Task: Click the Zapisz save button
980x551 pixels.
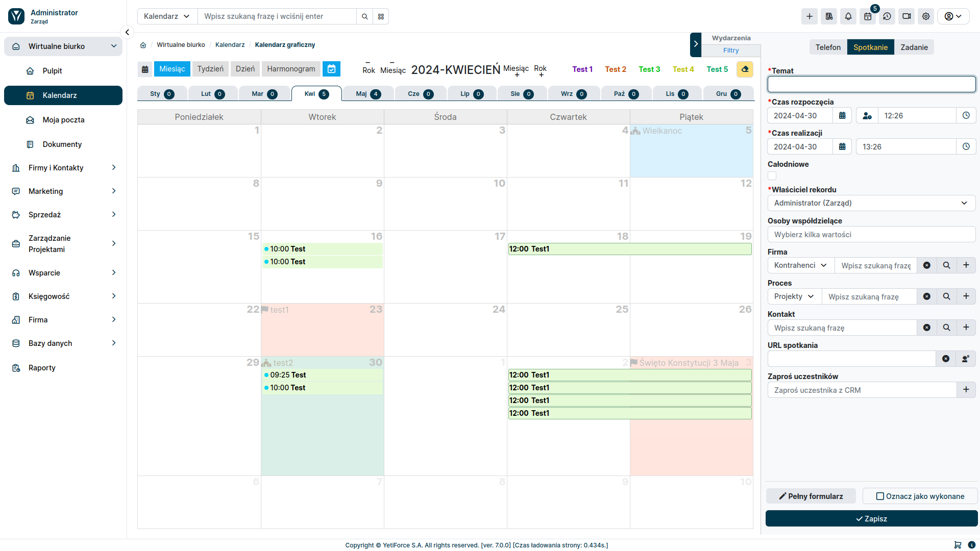Action: (871, 518)
